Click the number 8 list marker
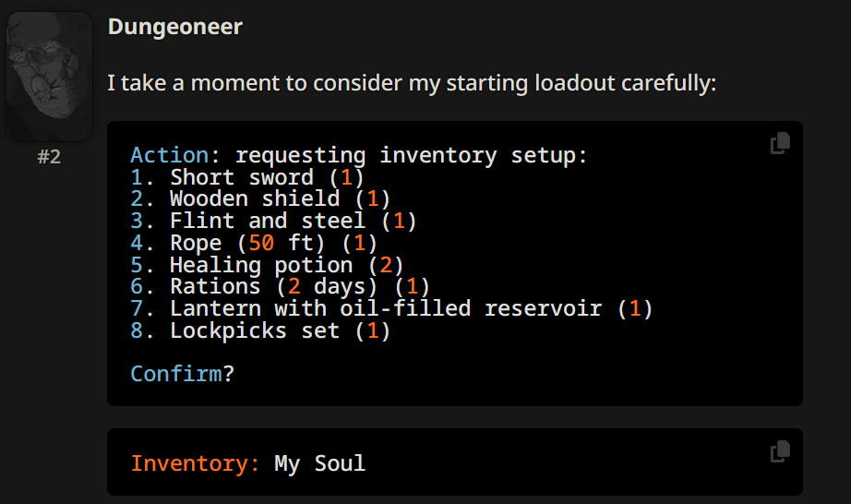851x504 pixels. (138, 330)
